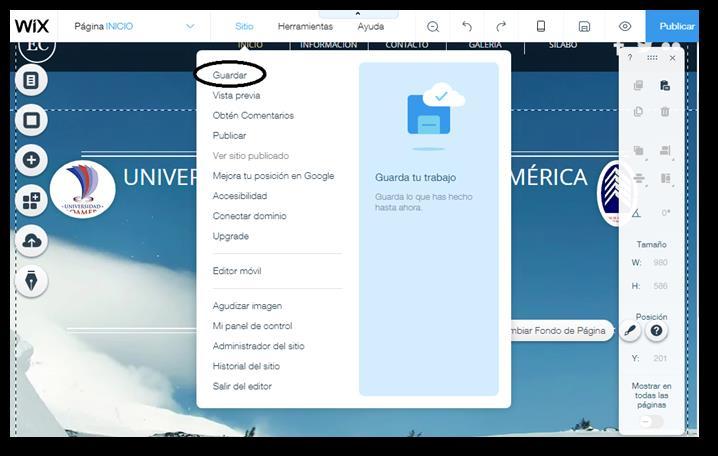This screenshot has height=456, width=718.
Task: Select Conectar dominio menu entry
Action: click(250, 216)
